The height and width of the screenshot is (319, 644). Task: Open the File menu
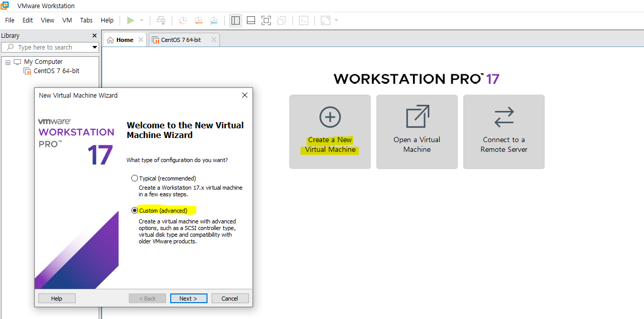pyautogui.click(x=10, y=20)
